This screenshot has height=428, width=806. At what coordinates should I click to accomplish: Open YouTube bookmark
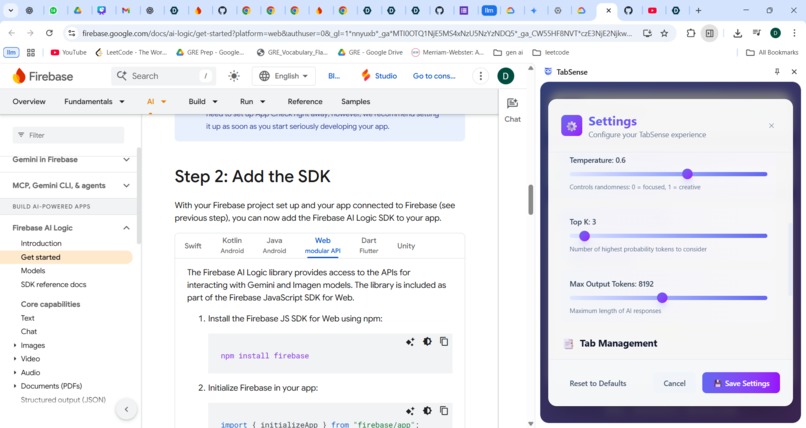(x=68, y=52)
